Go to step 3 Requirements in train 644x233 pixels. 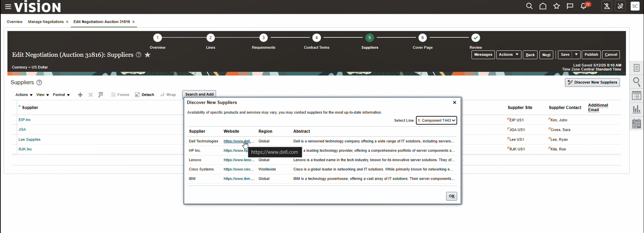pyautogui.click(x=263, y=38)
